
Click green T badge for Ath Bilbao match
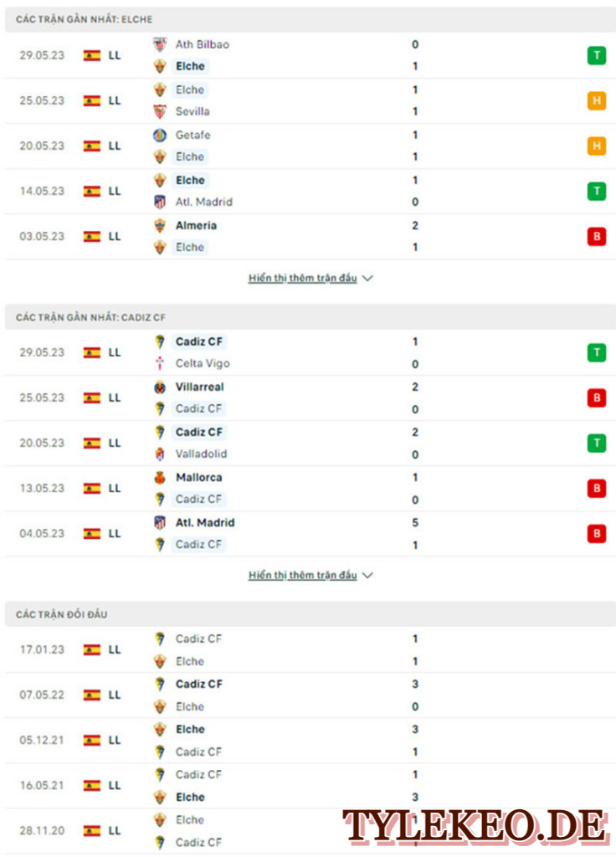pyautogui.click(x=596, y=55)
